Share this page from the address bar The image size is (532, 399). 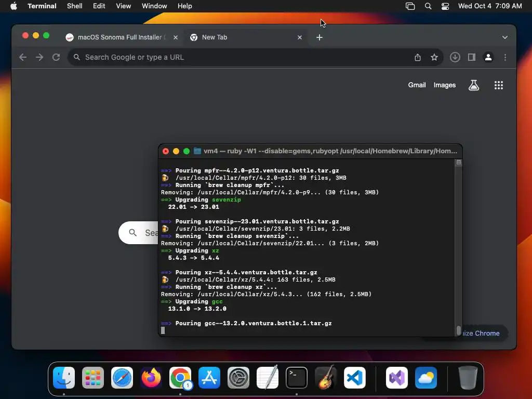[x=418, y=57]
